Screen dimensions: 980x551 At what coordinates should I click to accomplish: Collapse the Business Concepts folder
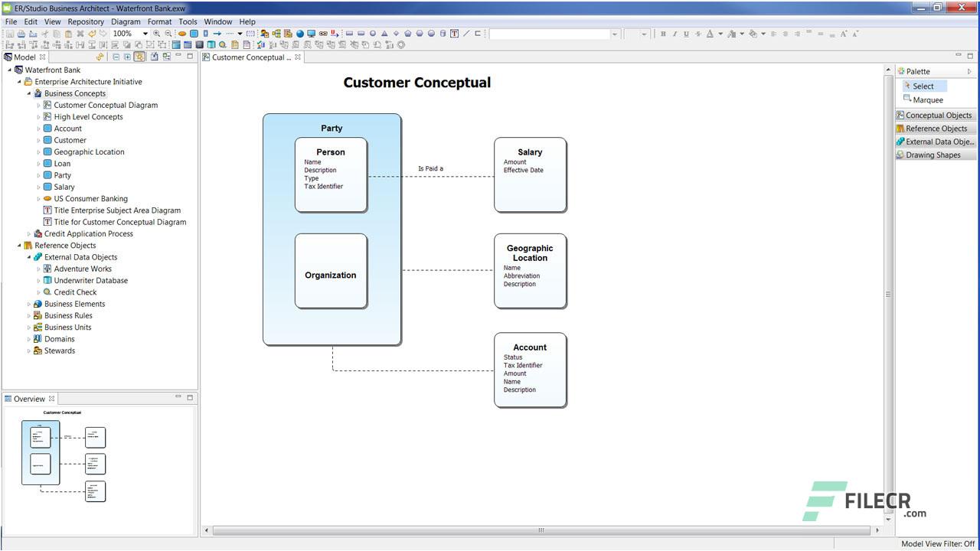tap(31, 93)
